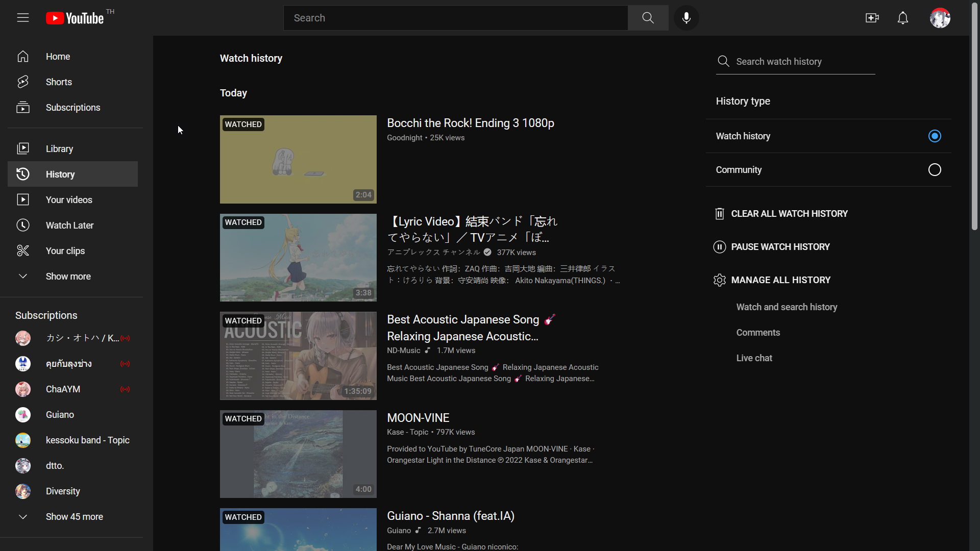
Task: Open the notifications bell
Action: click(x=902, y=18)
